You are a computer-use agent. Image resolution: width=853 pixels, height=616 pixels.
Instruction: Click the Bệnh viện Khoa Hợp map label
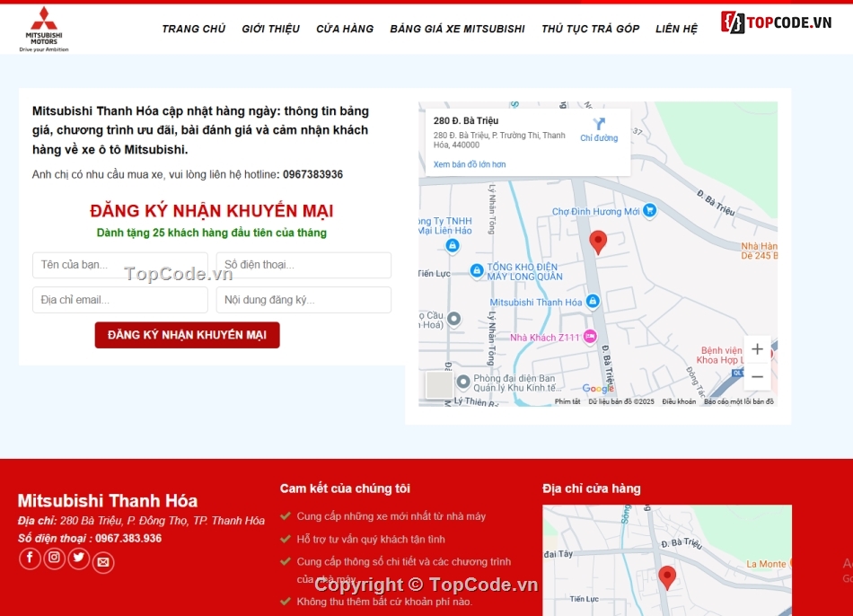[719, 356]
